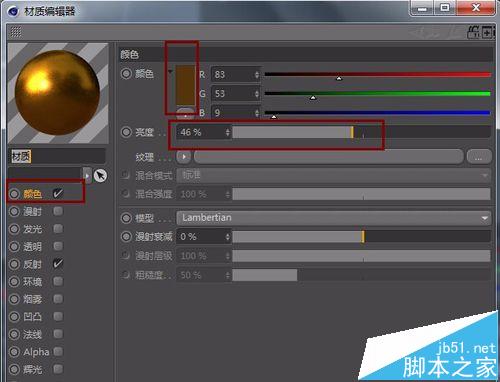500x382 pixels.
Task: Open the 法线 channel settings
Action: click(32, 334)
